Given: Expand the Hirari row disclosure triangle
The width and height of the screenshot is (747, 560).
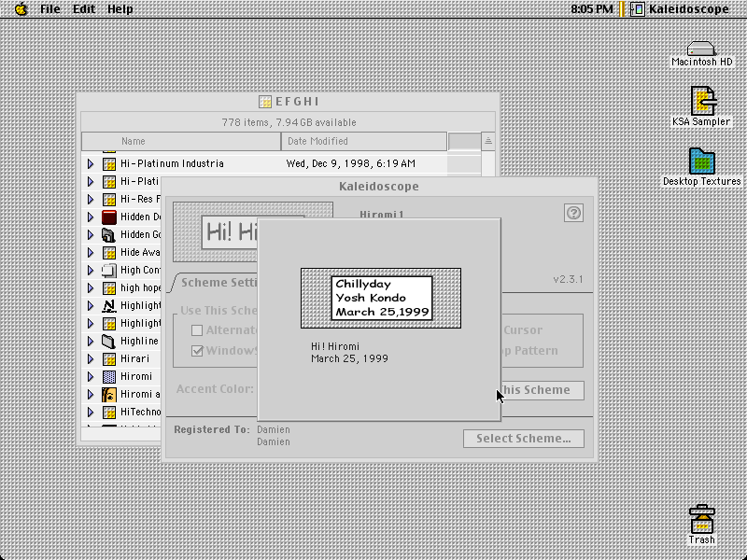Looking at the screenshot, I should (x=91, y=359).
